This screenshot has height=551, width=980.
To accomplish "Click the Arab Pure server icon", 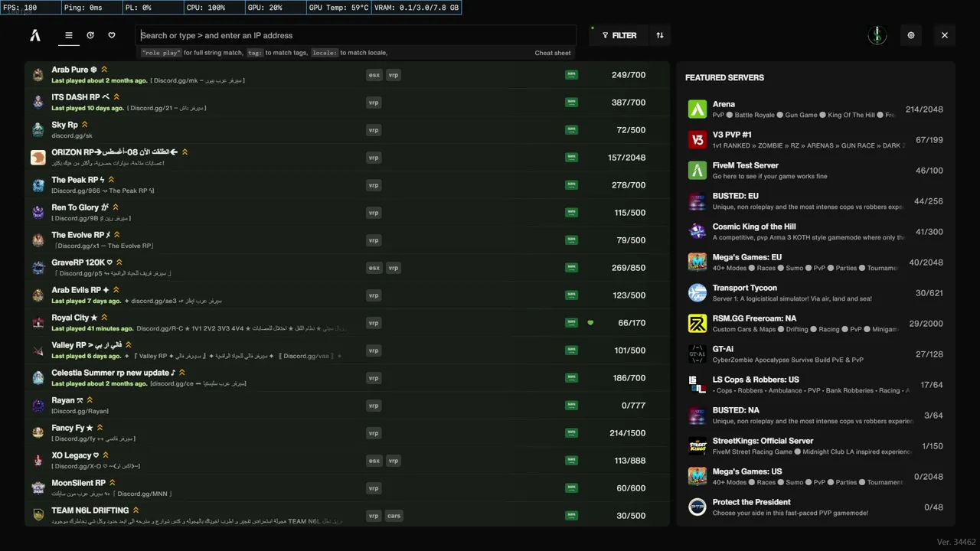I will (x=38, y=75).
